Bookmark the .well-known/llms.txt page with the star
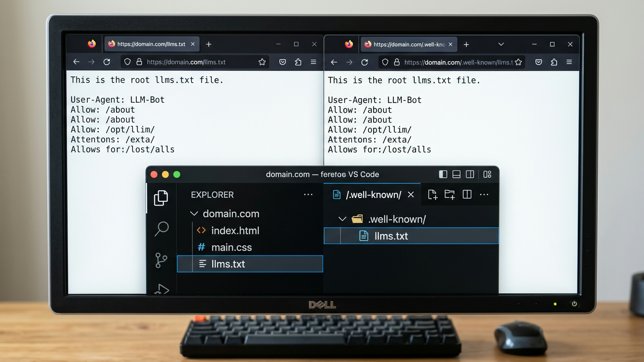644x362 pixels. 519,62
